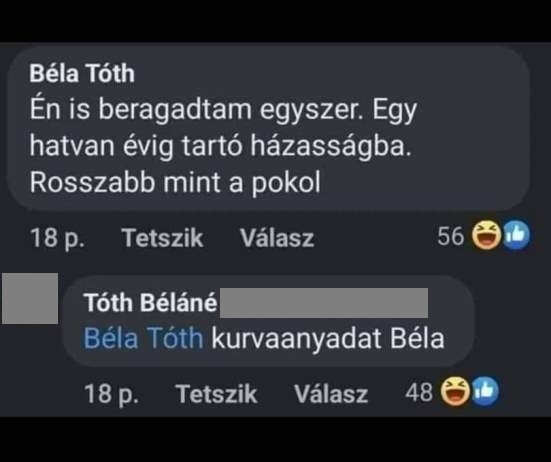Click Tetszik under the Tóth Béláné reply
This screenshot has width=551, height=462.
(216, 393)
